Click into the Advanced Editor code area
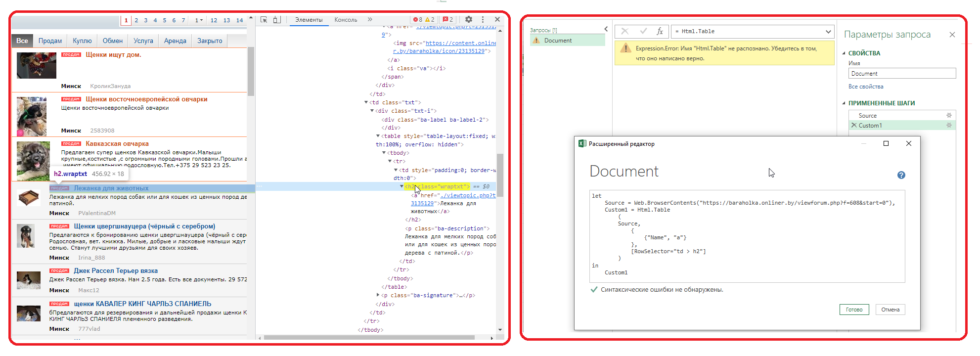Viewport: 980px width, 356px height. (747, 236)
